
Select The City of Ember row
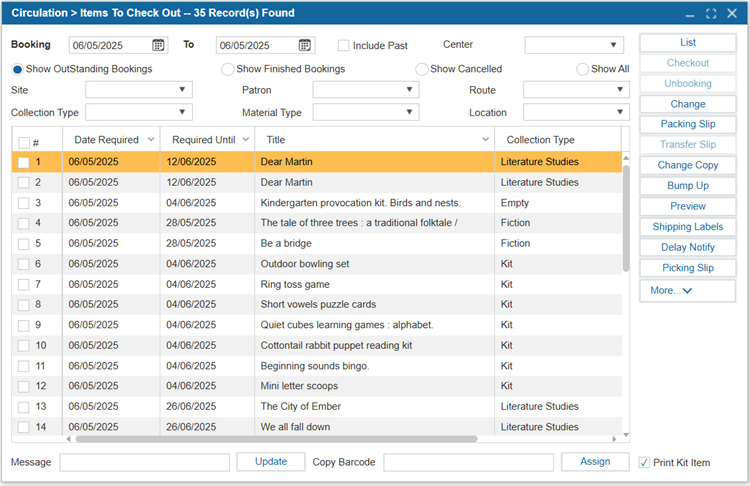point(300,407)
